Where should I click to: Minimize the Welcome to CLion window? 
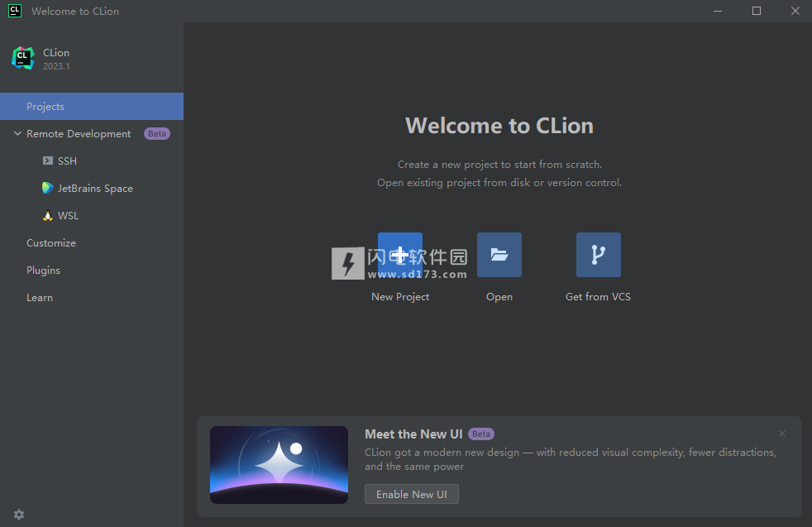[718, 11]
